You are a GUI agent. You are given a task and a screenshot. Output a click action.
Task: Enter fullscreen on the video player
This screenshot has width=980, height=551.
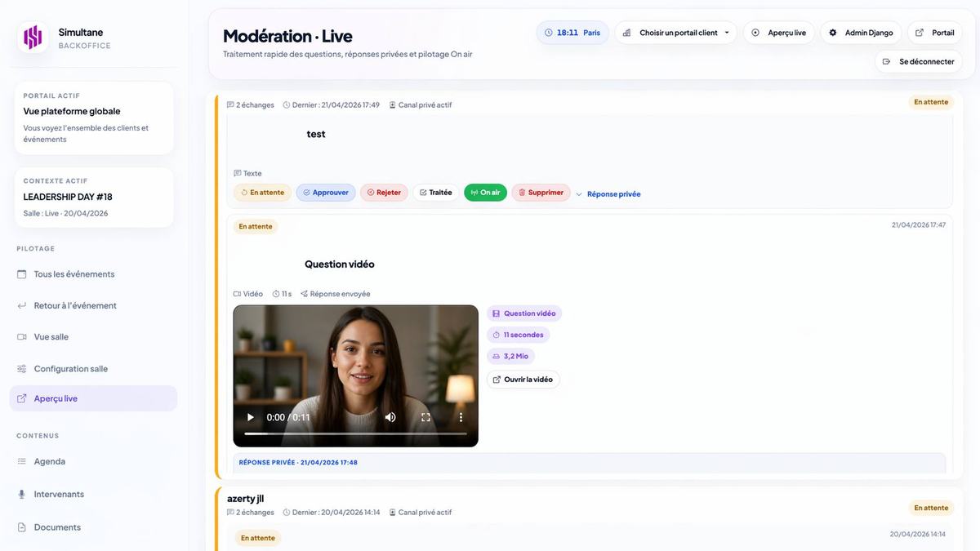425,417
